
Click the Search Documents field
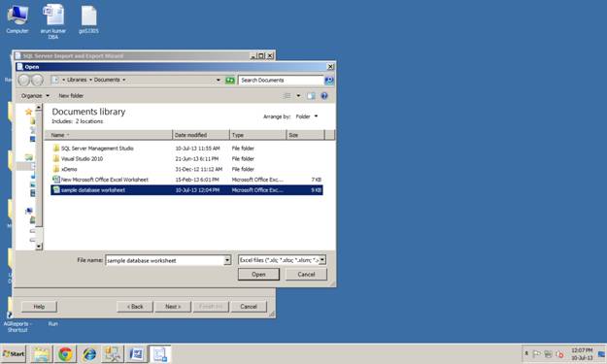281,80
